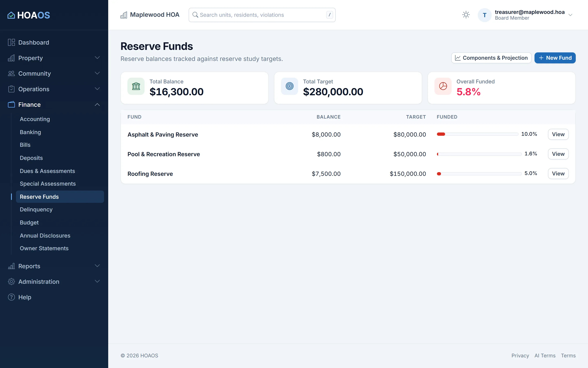Click the slash shortcut badge in search
The height and width of the screenshot is (368, 588).
pyautogui.click(x=330, y=15)
